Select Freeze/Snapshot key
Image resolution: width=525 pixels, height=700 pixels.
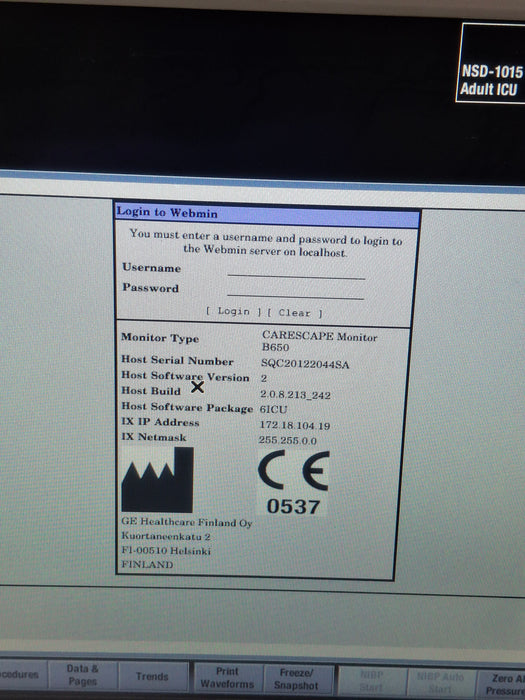[x=297, y=679]
